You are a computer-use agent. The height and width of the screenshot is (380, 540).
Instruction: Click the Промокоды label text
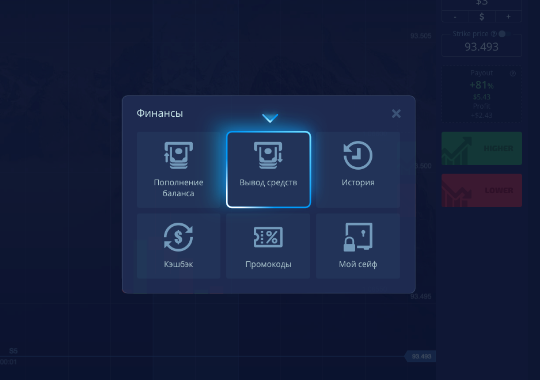tap(268, 264)
